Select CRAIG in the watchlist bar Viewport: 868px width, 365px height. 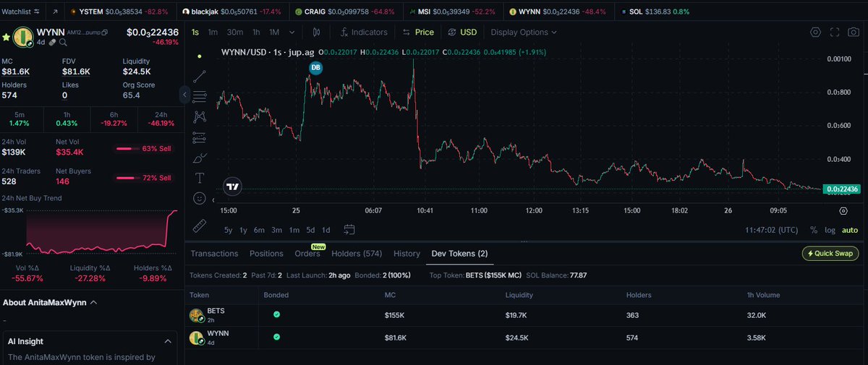pyautogui.click(x=345, y=12)
